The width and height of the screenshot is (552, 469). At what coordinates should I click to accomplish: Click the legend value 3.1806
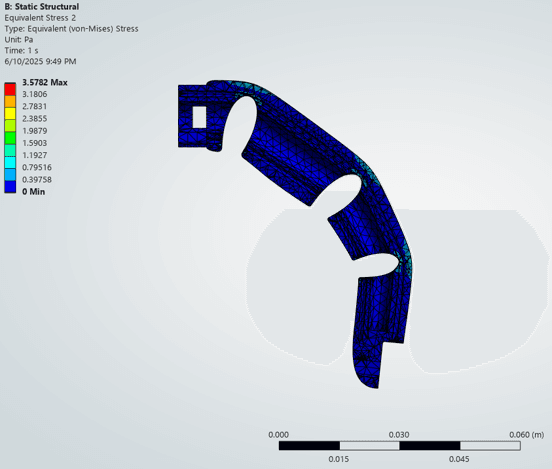pos(34,94)
